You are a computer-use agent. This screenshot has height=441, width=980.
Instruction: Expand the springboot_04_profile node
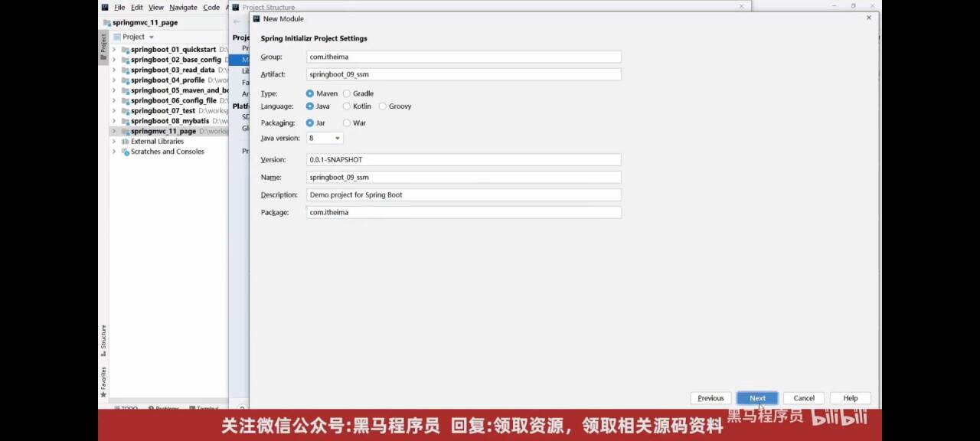pyautogui.click(x=114, y=80)
